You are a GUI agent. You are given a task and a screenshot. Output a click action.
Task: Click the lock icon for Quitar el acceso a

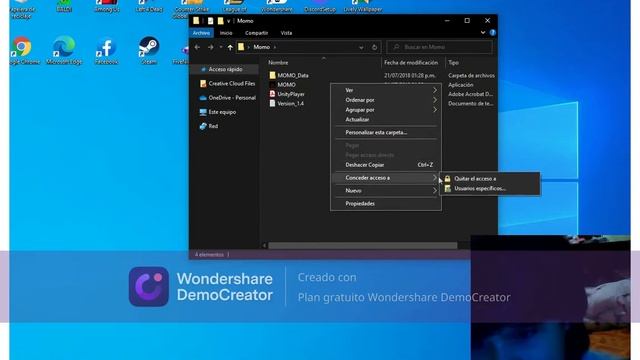coord(447,179)
